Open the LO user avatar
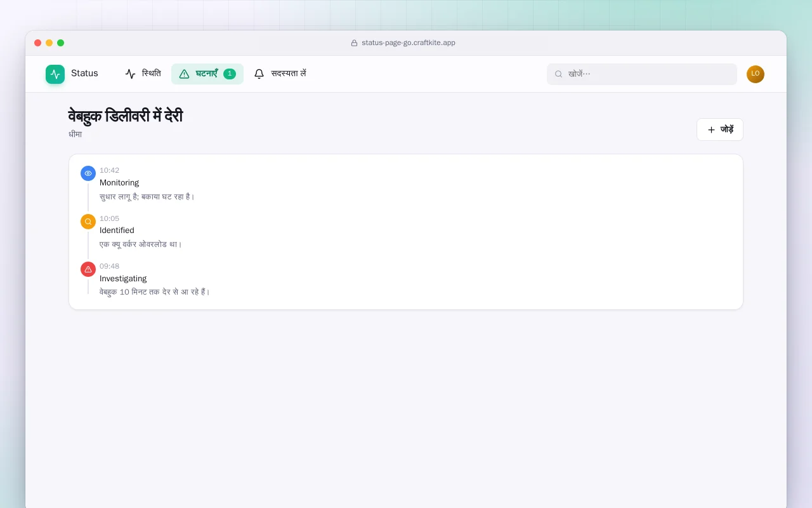Screen dimensions: 812x508 click(x=756, y=74)
